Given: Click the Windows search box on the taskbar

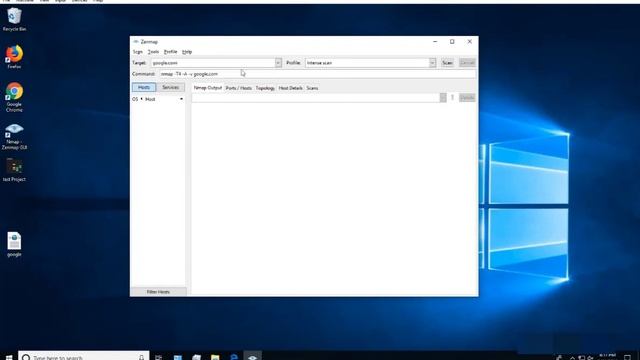Looking at the screenshot, I should point(84,357).
